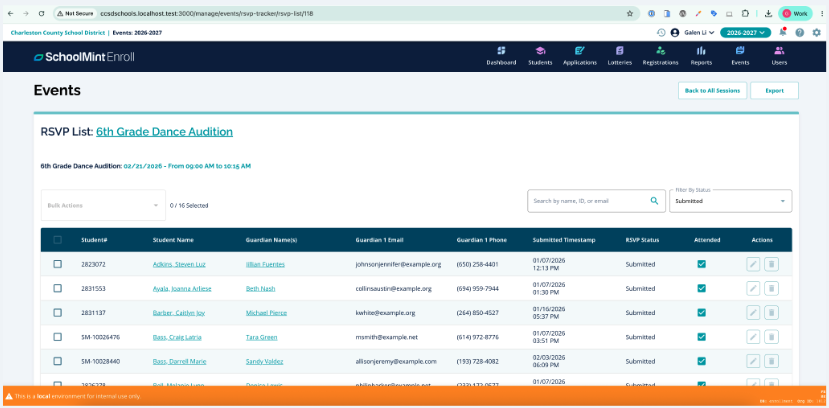Viewport: 829px width, 408px height.
Task: Bookmark this page with the star icon
Action: coord(630,14)
